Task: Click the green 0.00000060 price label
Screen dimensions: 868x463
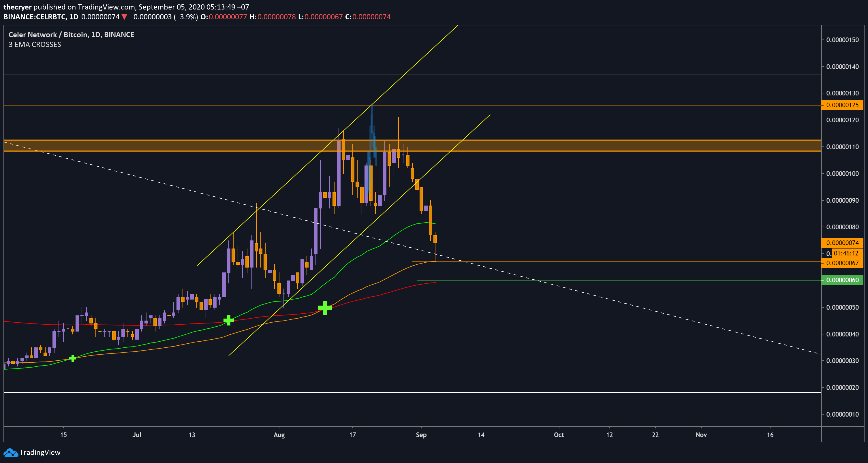Action: pyautogui.click(x=842, y=280)
